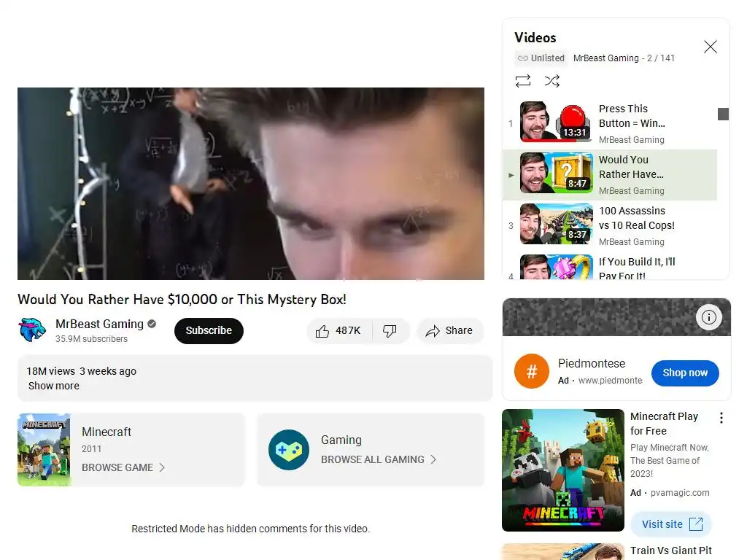This screenshot has height=560, width=747.
Task: Open MrBeast Gaming channel name link
Action: (99, 324)
